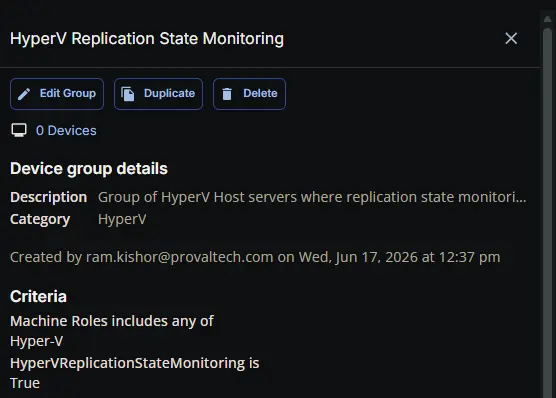
Task: Click the Description label
Action: [x=49, y=197]
